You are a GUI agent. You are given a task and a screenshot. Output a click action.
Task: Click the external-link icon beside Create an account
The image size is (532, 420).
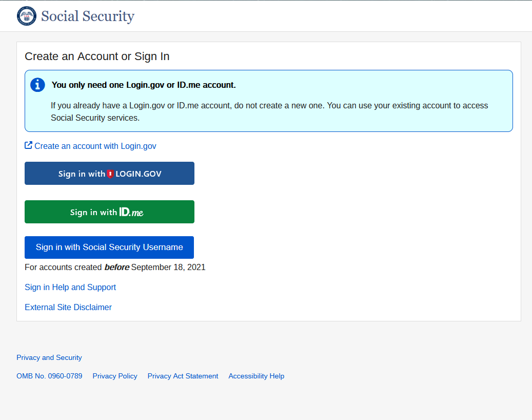[x=29, y=145]
